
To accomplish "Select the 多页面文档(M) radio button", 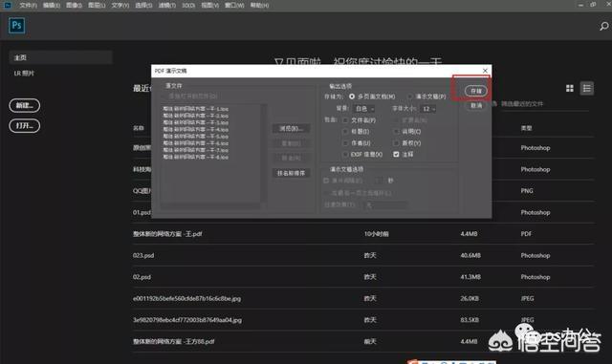I will coord(352,96).
